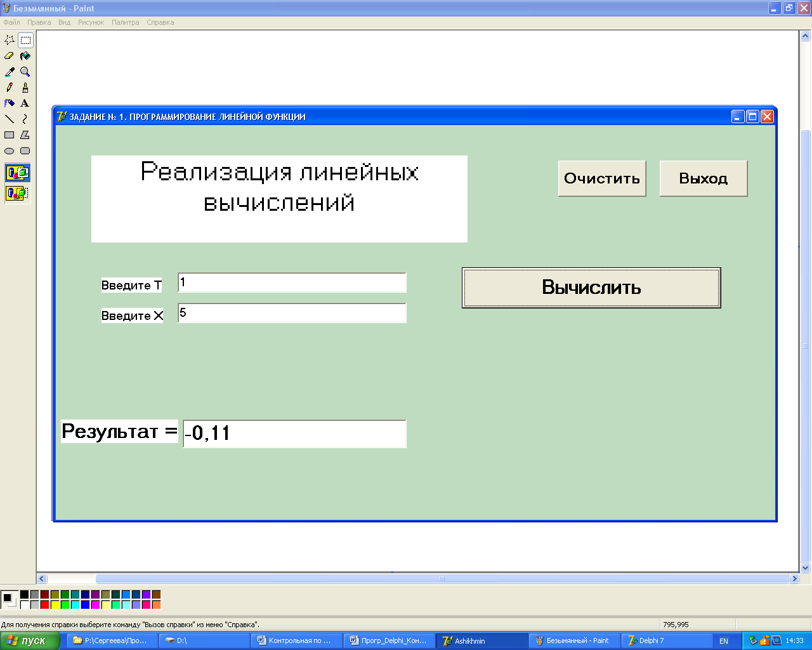Open the Контрольная по... Word taskbar item
The width and height of the screenshot is (812, 650).
tap(297, 640)
